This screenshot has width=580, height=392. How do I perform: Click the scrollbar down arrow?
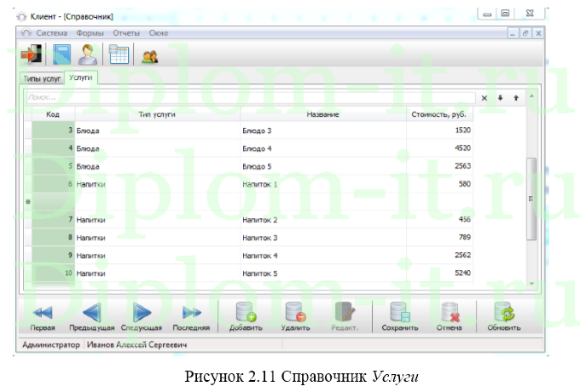coord(531,284)
